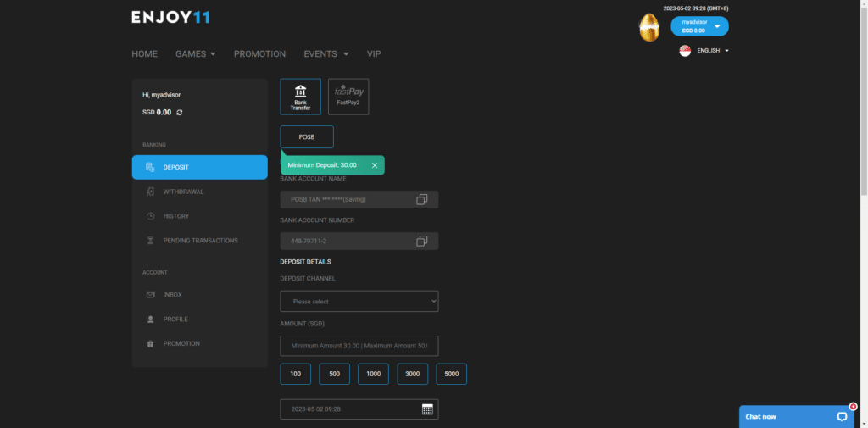
Task: Pick the 1000 quick amount
Action: [374, 374]
